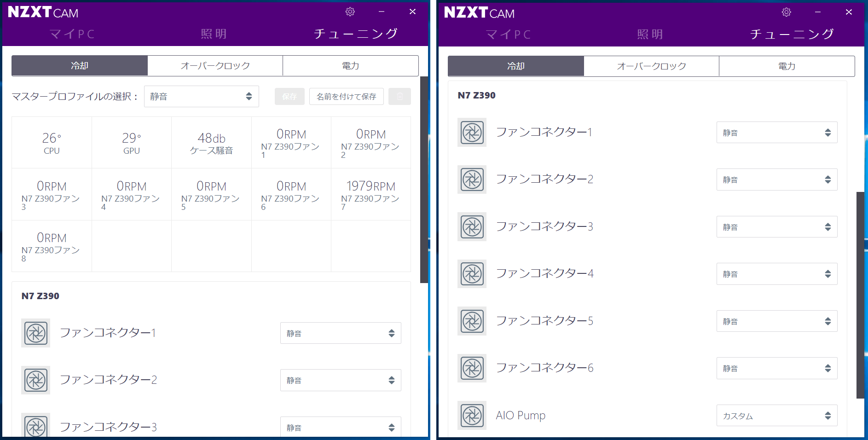The height and width of the screenshot is (440, 868).
Task: Switch to マイPC tab in left window
Action: pyautogui.click(x=72, y=34)
